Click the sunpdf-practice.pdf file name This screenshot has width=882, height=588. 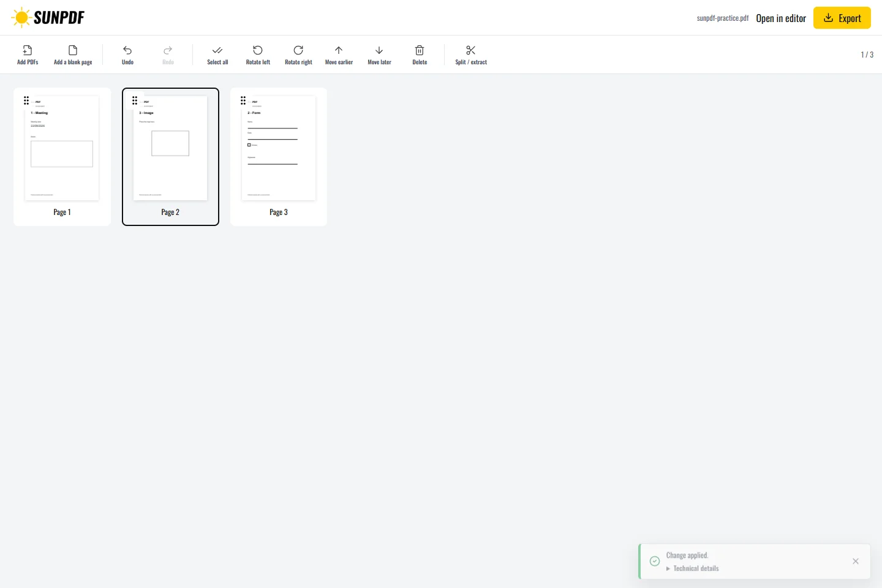point(723,18)
